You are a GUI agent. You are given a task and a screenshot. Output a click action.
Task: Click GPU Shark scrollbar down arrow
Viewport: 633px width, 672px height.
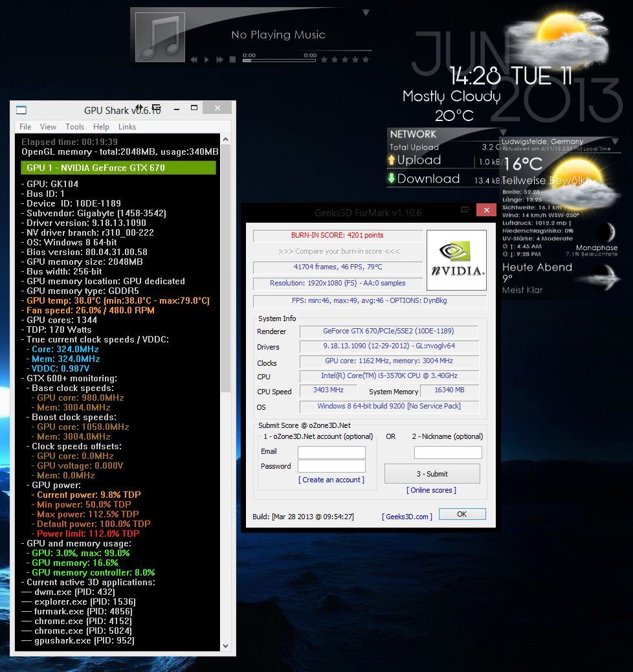tap(226, 646)
